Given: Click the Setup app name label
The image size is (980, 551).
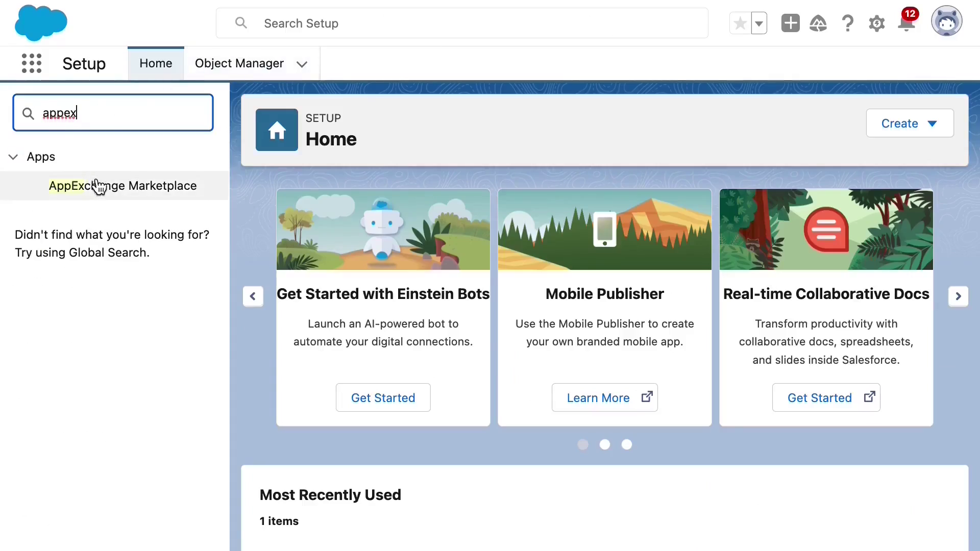Looking at the screenshot, I should pyautogui.click(x=84, y=63).
